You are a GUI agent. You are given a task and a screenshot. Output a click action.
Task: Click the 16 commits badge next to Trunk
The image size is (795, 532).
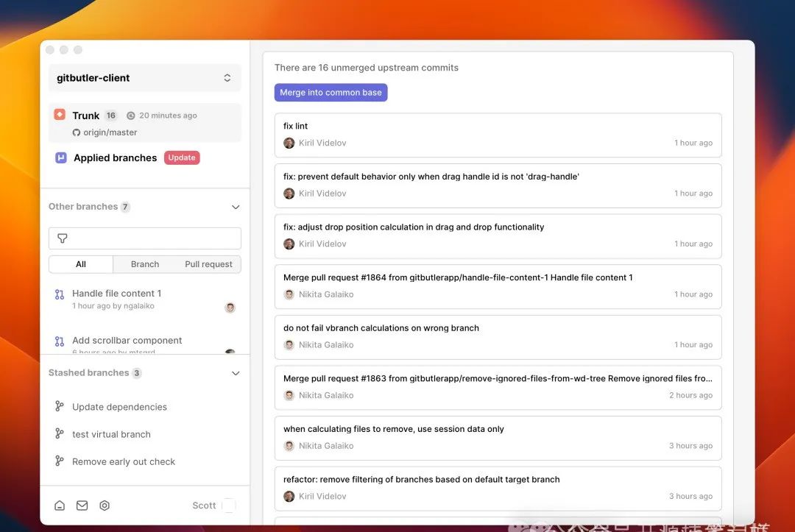click(x=111, y=116)
